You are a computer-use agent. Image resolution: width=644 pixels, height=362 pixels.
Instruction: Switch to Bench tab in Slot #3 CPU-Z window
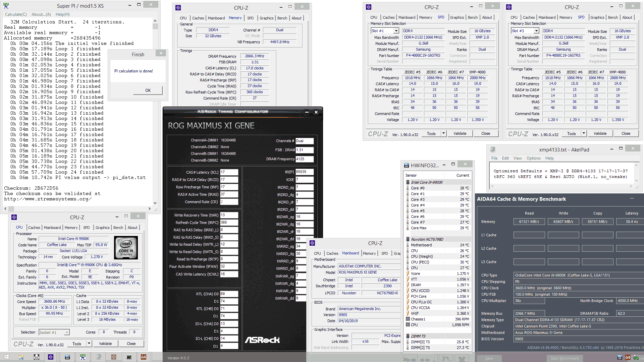[613, 17]
